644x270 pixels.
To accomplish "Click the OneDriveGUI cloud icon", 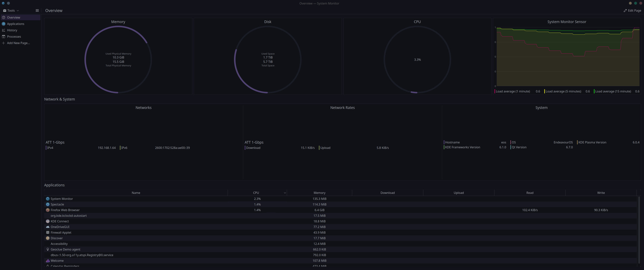I will coord(48,227).
